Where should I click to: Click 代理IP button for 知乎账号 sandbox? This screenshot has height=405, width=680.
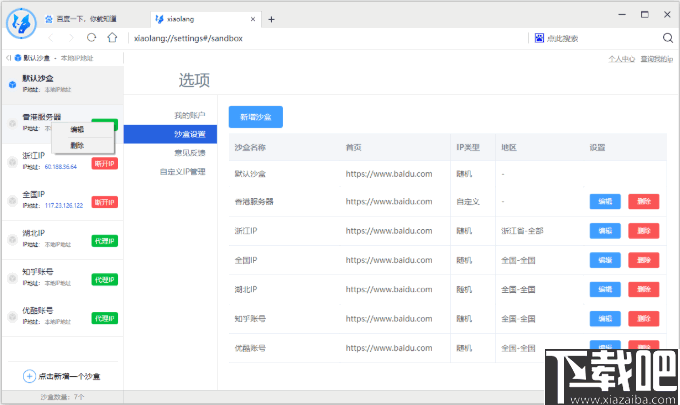105,280
